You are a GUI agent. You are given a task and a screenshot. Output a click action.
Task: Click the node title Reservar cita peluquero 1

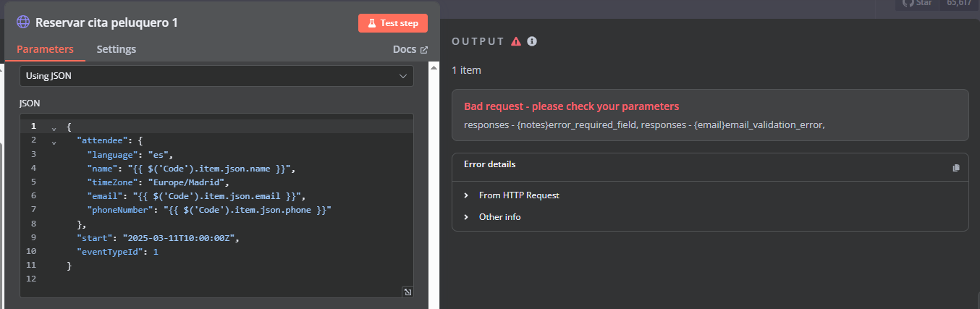(106, 22)
